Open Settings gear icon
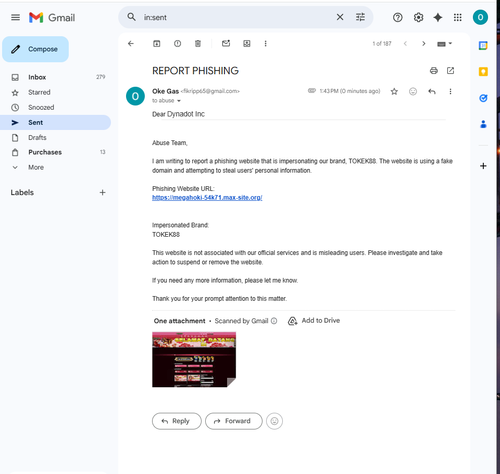 [x=418, y=17]
